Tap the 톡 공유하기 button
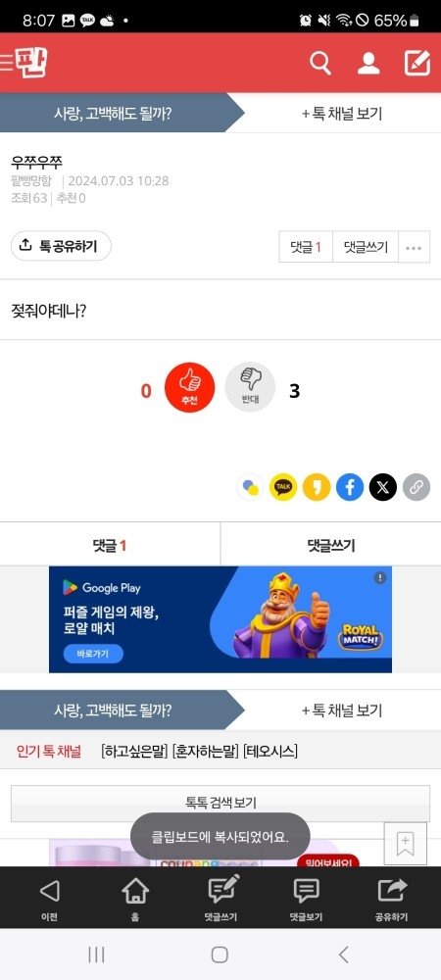The image size is (441, 980). (x=61, y=246)
